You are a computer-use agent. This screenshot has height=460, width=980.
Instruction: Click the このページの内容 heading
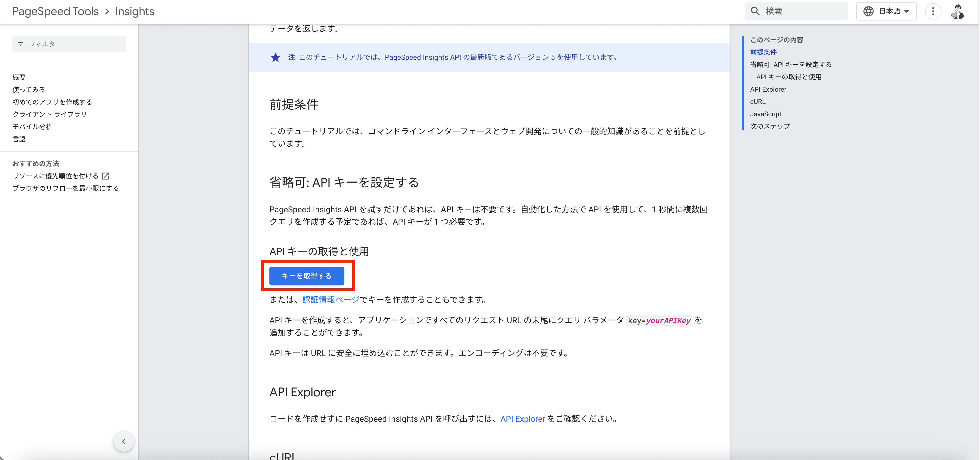(x=776, y=40)
